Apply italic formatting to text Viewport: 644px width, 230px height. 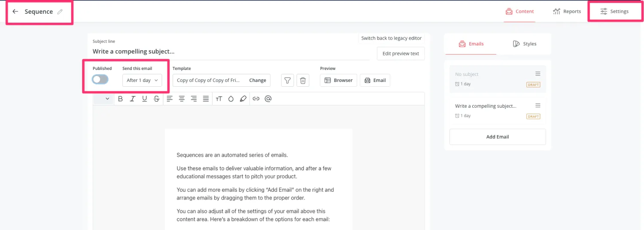click(x=132, y=99)
